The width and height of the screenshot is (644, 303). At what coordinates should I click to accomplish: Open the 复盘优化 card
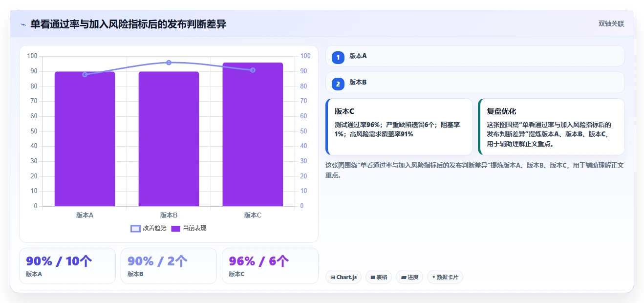tap(551, 127)
